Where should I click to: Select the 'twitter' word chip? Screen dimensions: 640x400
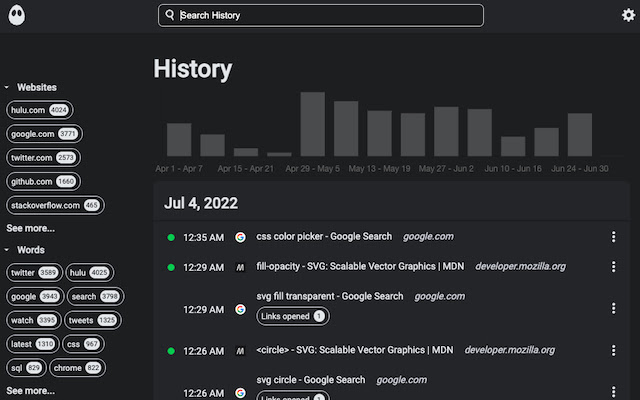34,273
